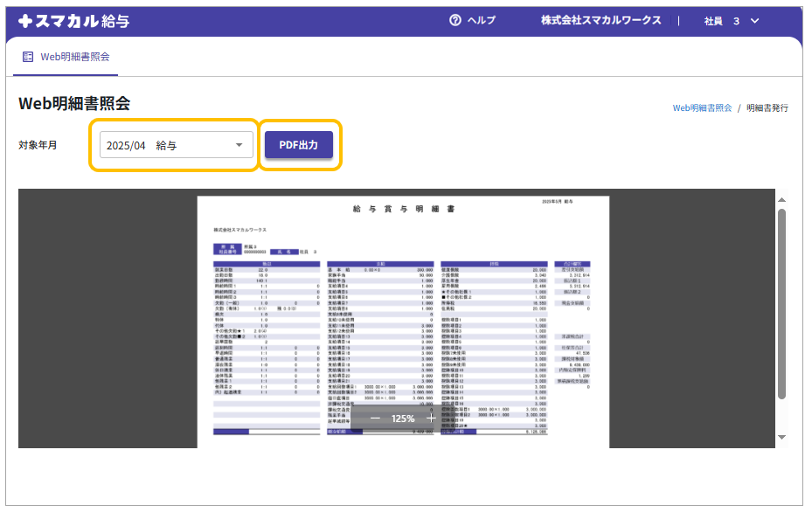Expand the 社員 3 user menu chevron
812x512 pixels.
pyautogui.click(x=755, y=20)
